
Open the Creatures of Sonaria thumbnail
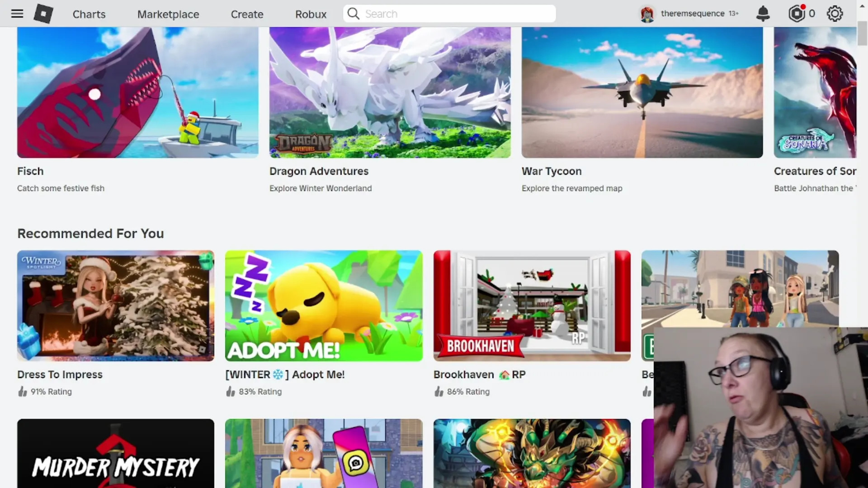point(815,92)
